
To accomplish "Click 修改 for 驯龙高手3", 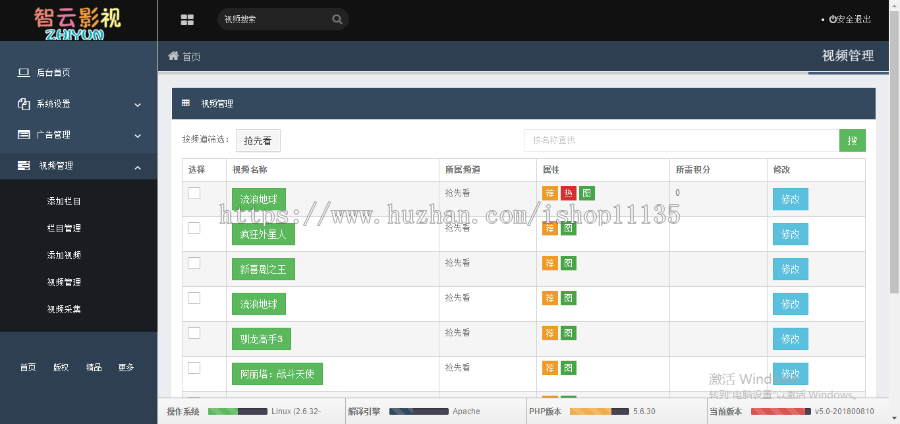I will click(x=790, y=339).
